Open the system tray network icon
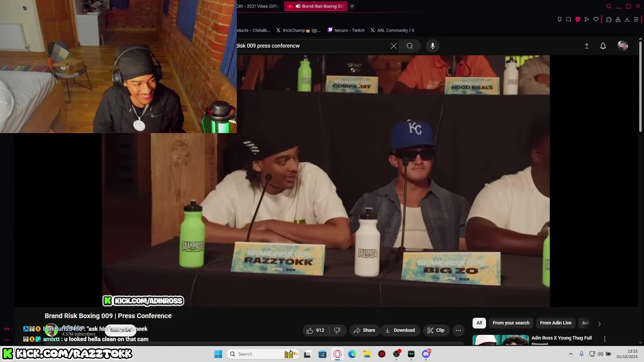 tap(592, 354)
